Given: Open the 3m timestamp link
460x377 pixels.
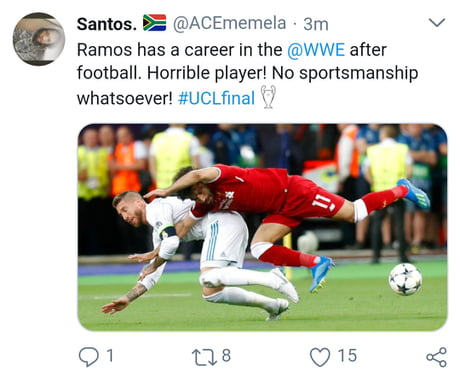Looking at the screenshot, I should 315,24.
